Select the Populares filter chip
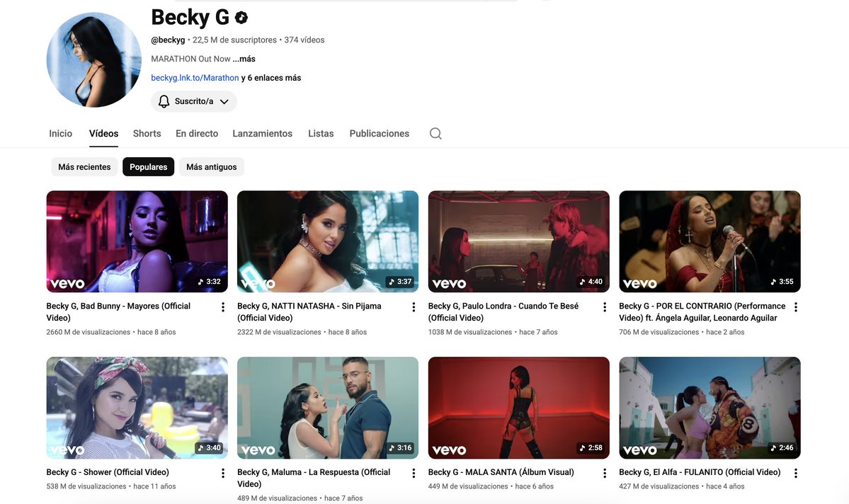The width and height of the screenshot is (849, 504). pyautogui.click(x=149, y=167)
